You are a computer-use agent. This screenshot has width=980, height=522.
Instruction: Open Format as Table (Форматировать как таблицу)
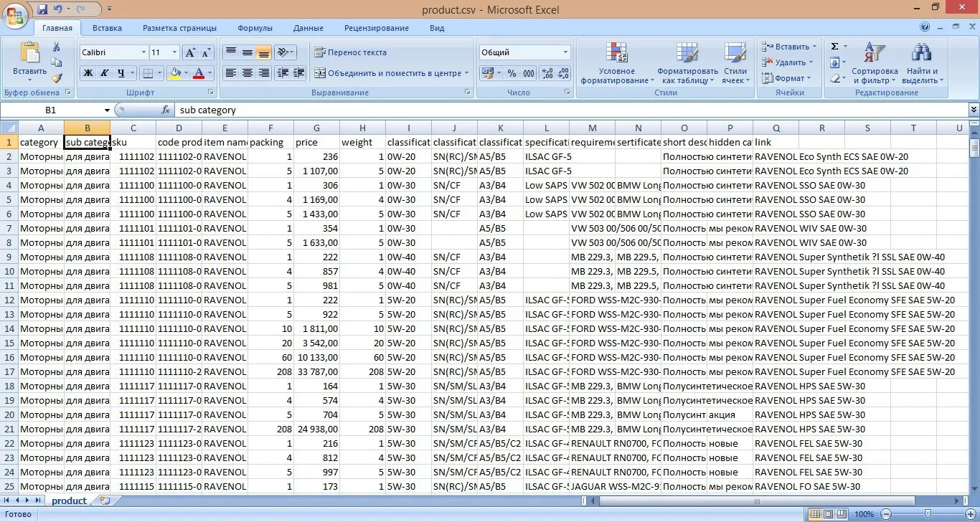(x=687, y=64)
